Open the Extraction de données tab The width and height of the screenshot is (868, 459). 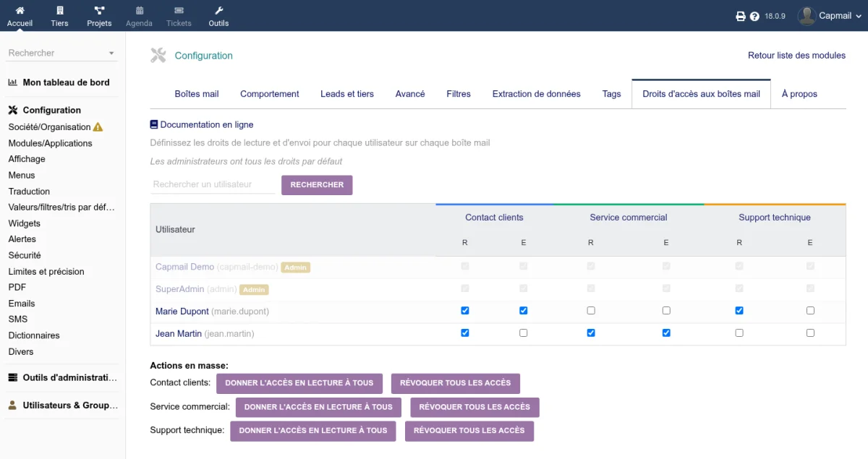tap(537, 94)
